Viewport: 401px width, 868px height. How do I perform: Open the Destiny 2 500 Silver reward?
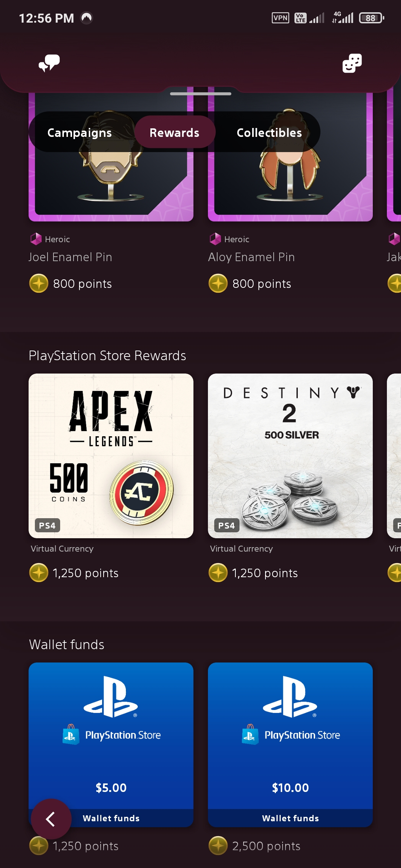click(290, 456)
